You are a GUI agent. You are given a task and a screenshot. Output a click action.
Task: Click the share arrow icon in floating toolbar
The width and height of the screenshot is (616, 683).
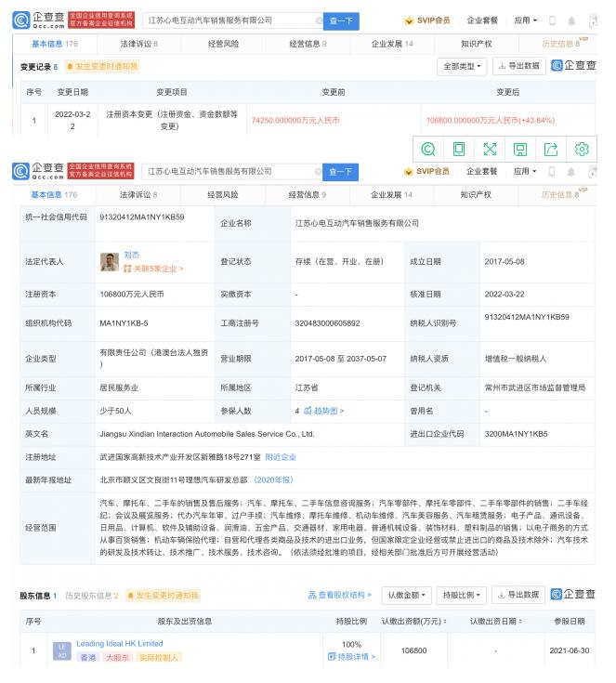click(551, 149)
